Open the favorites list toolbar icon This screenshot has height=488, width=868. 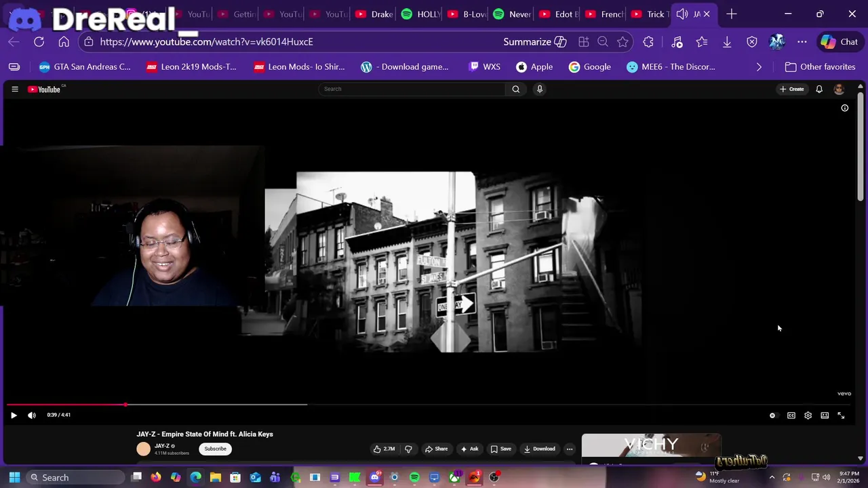[x=702, y=42]
